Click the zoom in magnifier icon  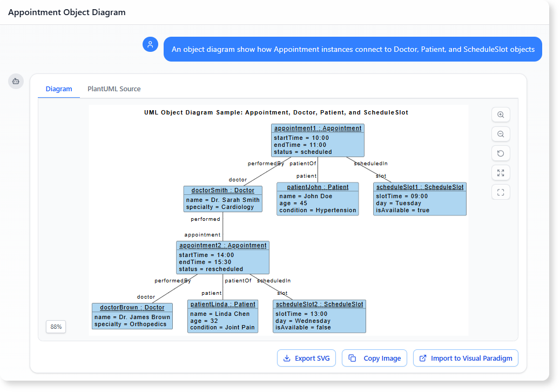coord(501,114)
